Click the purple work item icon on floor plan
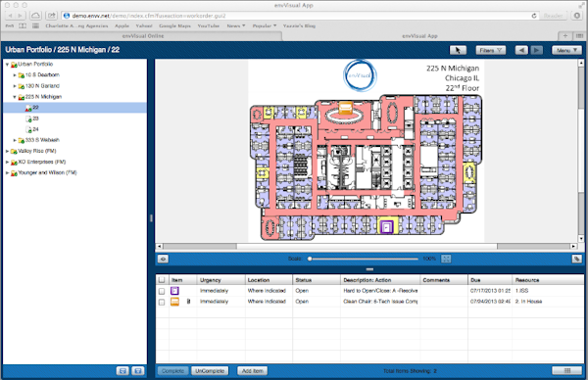The width and height of the screenshot is (588, 380). coord(387,227)
